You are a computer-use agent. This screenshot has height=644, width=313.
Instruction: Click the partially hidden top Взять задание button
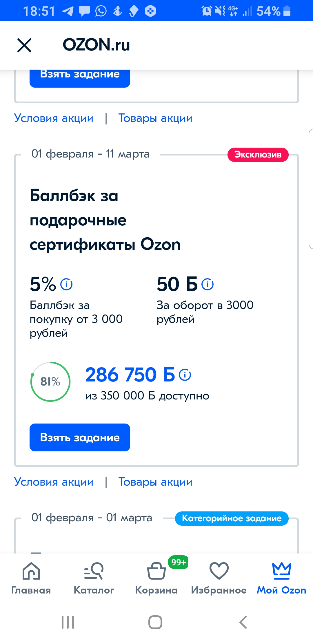tap(80, 78)
